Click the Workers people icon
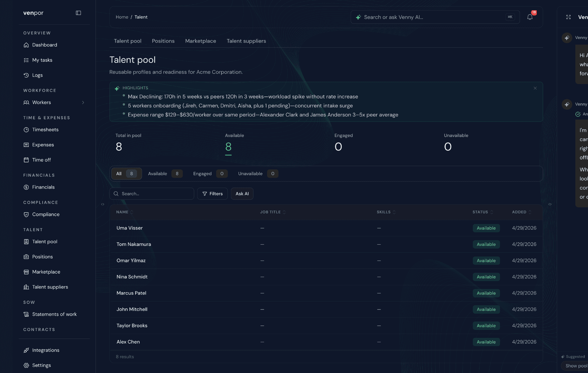The image size is (588, 373). tap(26, 102)
